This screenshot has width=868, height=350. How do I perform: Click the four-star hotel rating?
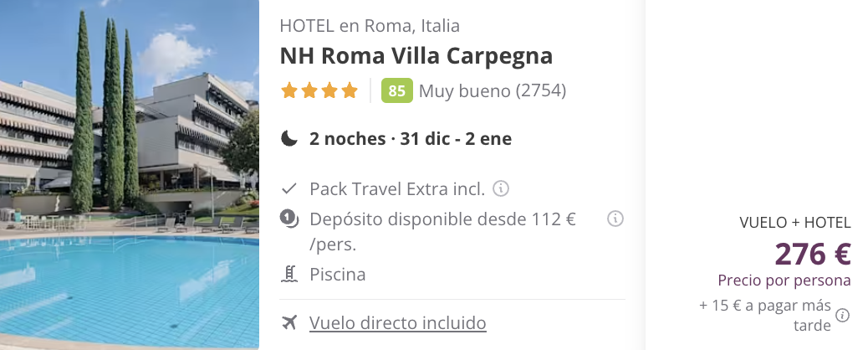[x=319, y=90]
